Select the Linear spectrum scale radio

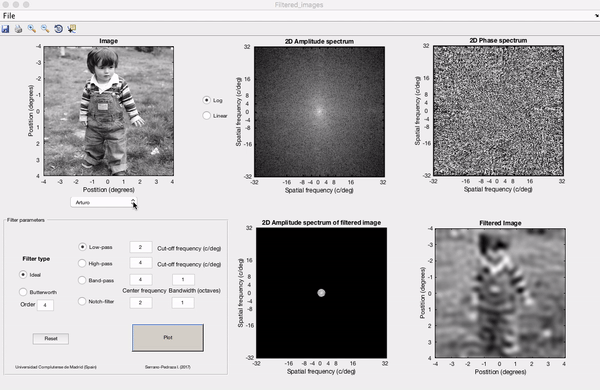207,116
